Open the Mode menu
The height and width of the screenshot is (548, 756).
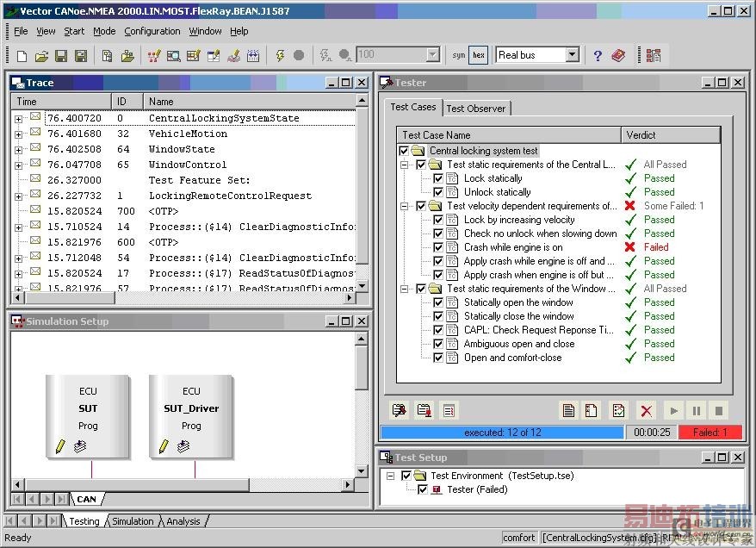(x=104, y=31)
